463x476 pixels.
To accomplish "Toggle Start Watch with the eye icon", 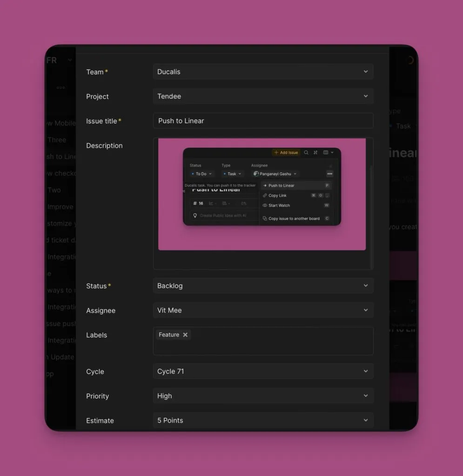I will click(264, 205).
